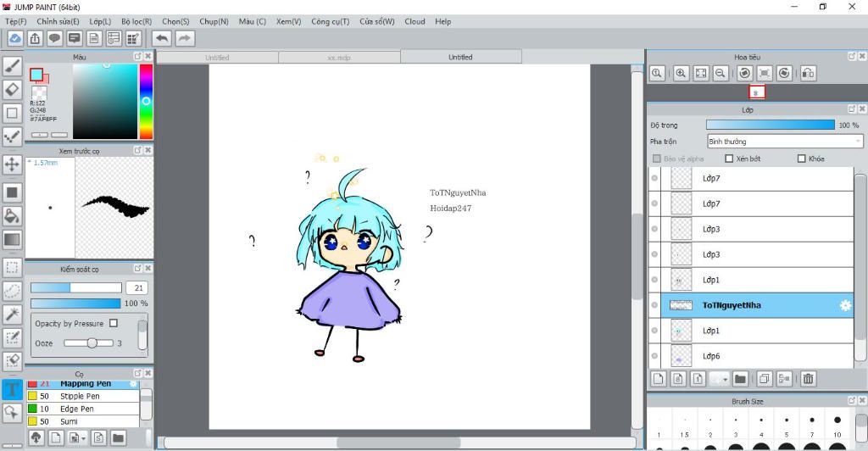
Task: Fit canvas to window in navigator
Action: coord(701,73)
